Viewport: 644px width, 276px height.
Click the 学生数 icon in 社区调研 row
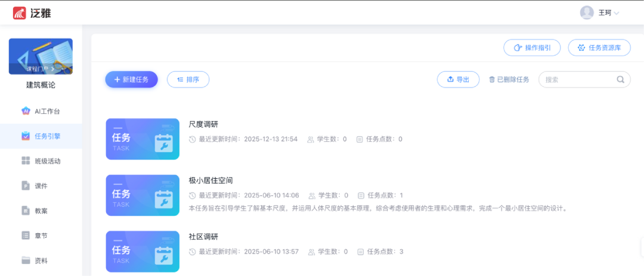312,252
